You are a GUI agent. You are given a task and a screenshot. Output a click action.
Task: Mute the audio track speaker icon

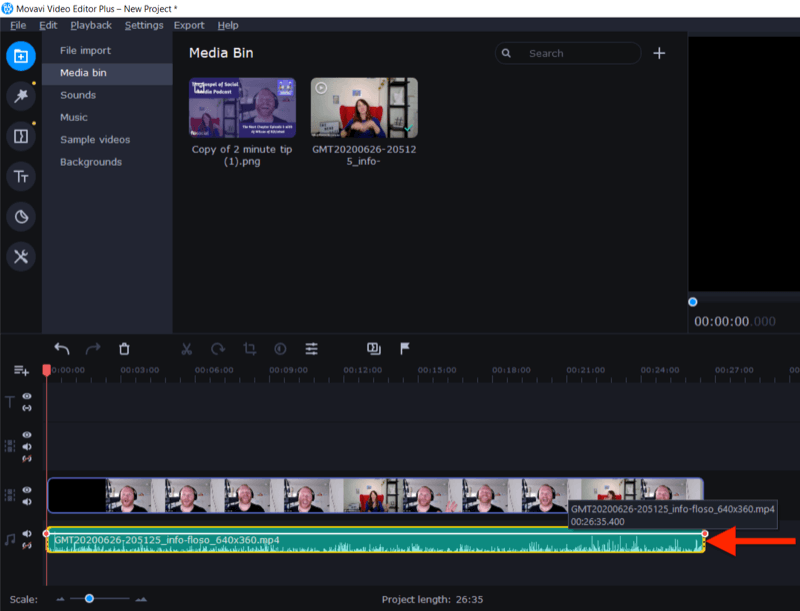[27, 534]
